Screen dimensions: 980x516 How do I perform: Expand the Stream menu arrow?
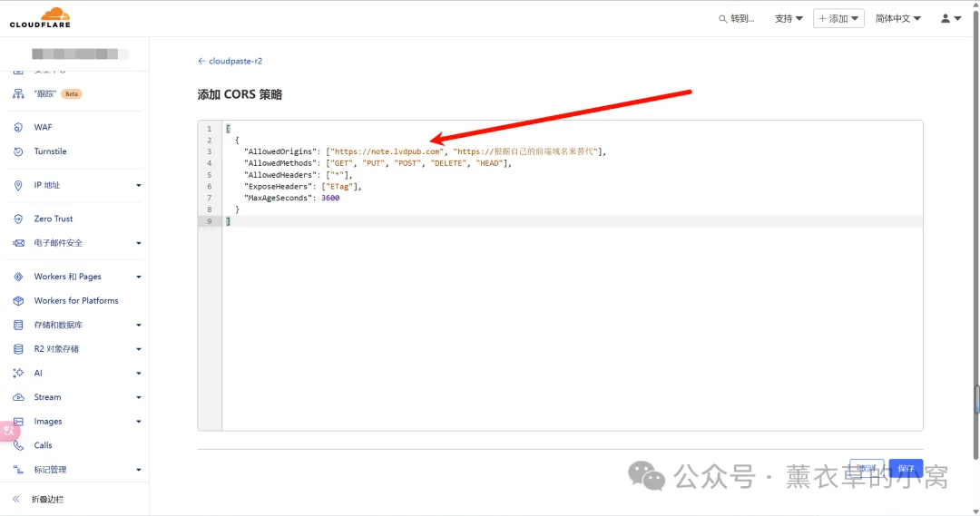(x=139, y=397)
